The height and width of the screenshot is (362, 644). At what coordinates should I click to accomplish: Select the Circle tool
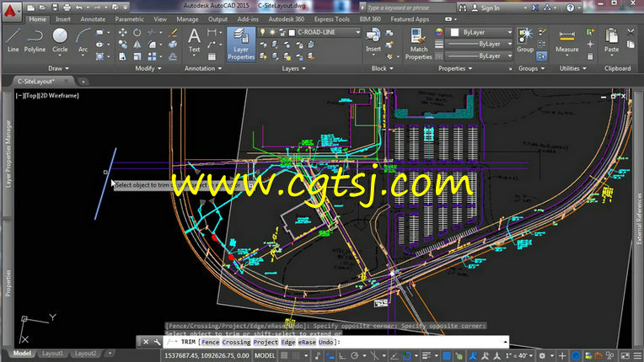point(60,40)
